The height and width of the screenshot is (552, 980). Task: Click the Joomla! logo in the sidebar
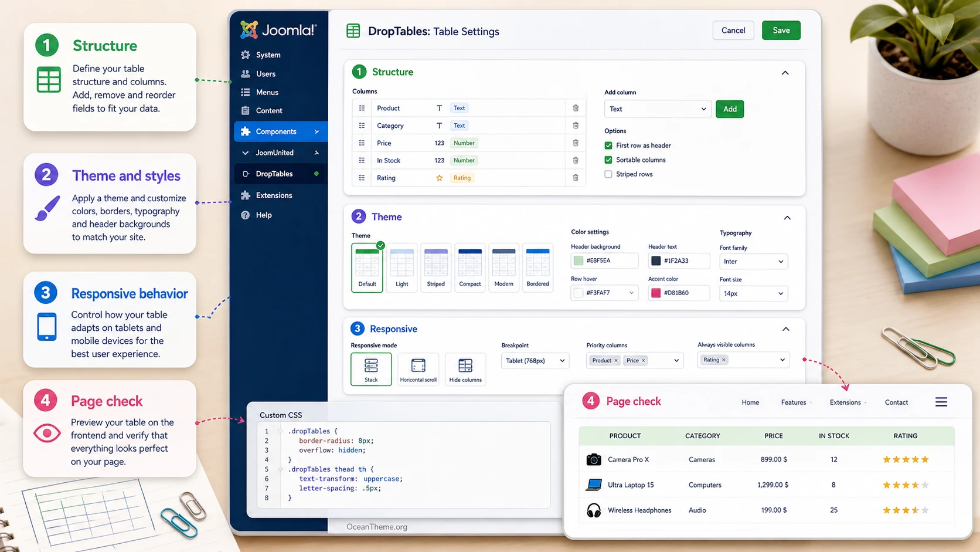(278, 30)
